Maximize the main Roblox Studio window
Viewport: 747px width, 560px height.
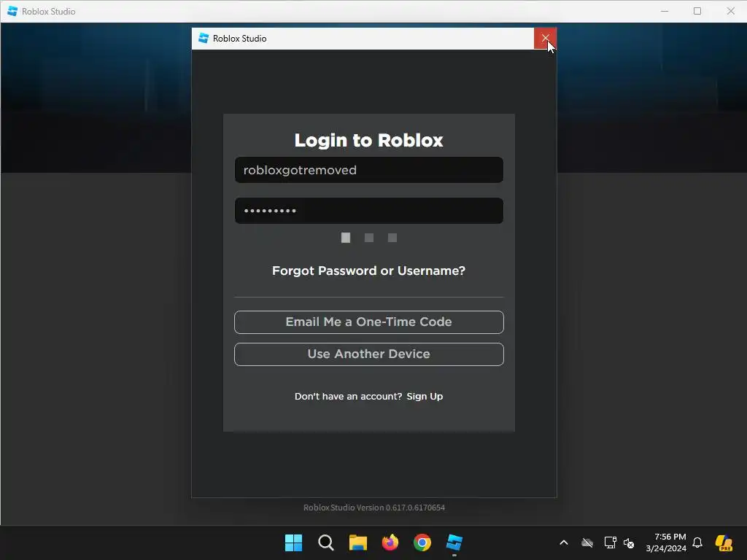point(697,11)
